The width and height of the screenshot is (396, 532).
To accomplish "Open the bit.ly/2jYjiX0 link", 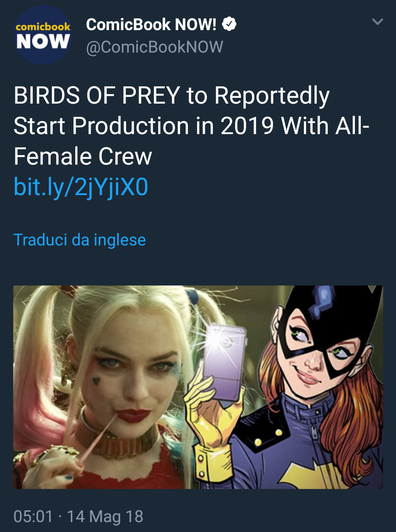I will [x=81, y=187].
